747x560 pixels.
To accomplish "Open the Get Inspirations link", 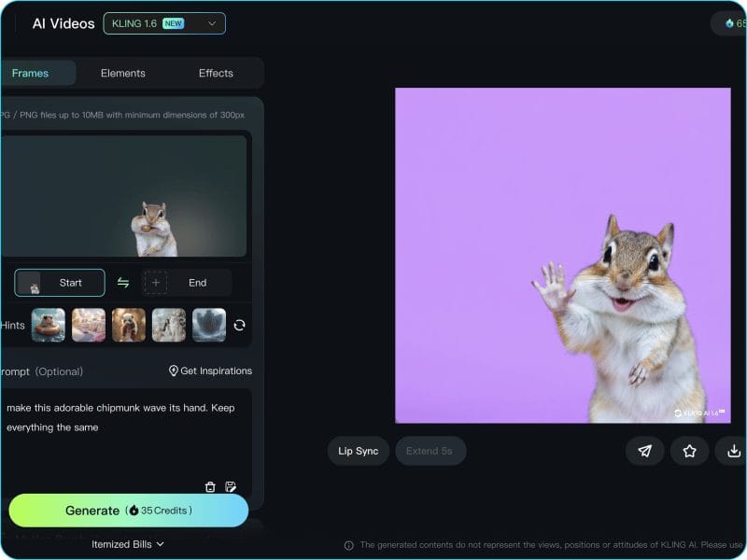I will 210,371.
